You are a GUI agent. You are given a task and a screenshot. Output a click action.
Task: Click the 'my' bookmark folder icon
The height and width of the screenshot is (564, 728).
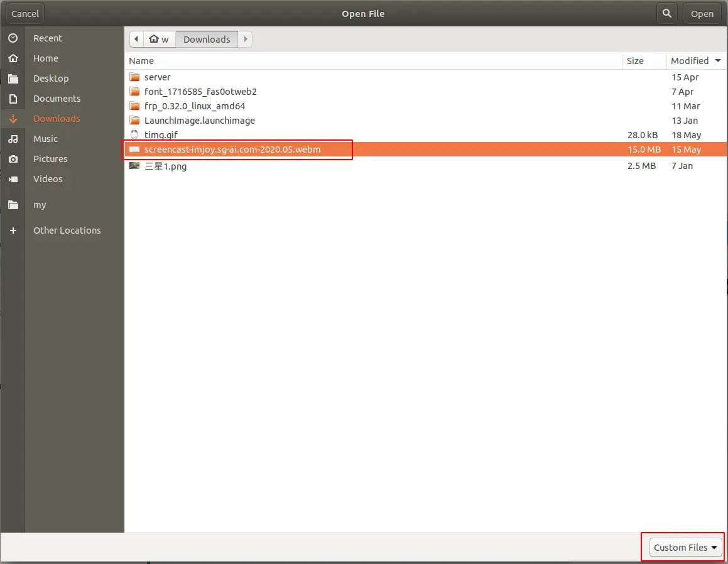(13, 205)
